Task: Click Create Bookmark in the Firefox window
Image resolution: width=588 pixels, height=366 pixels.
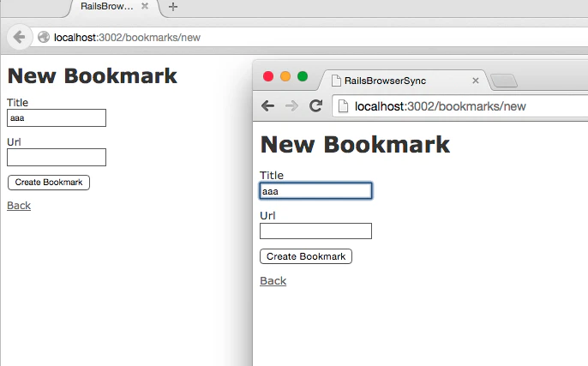Action: [49, 183]
